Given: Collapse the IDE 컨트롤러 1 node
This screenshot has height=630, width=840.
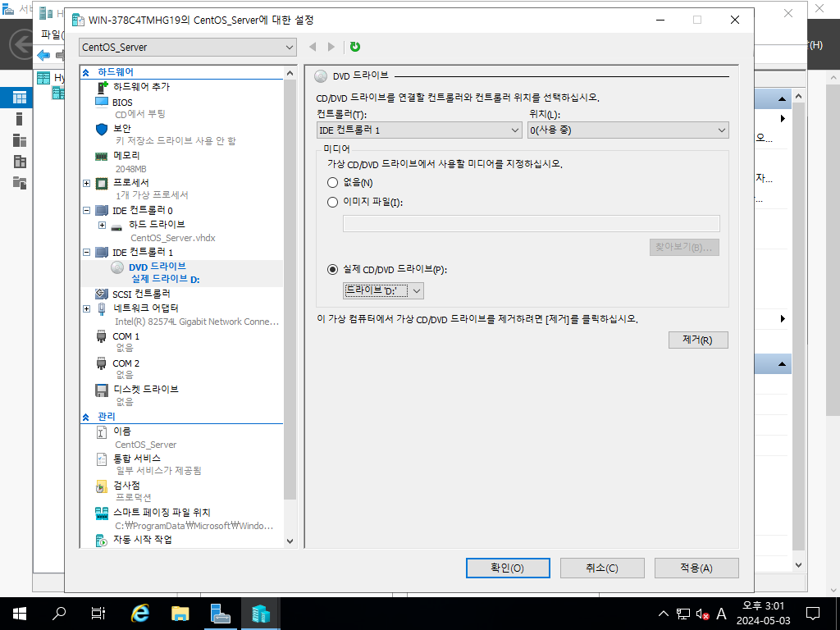Looking at the screenshot, I should (87, 253).
